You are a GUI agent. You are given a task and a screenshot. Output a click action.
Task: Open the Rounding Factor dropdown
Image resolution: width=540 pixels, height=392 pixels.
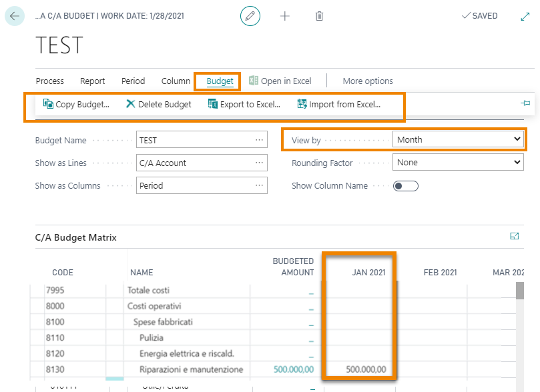pos(458,163)
